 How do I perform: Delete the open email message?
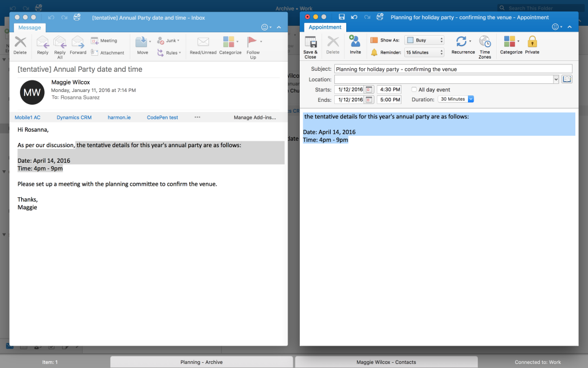[20, 46]
